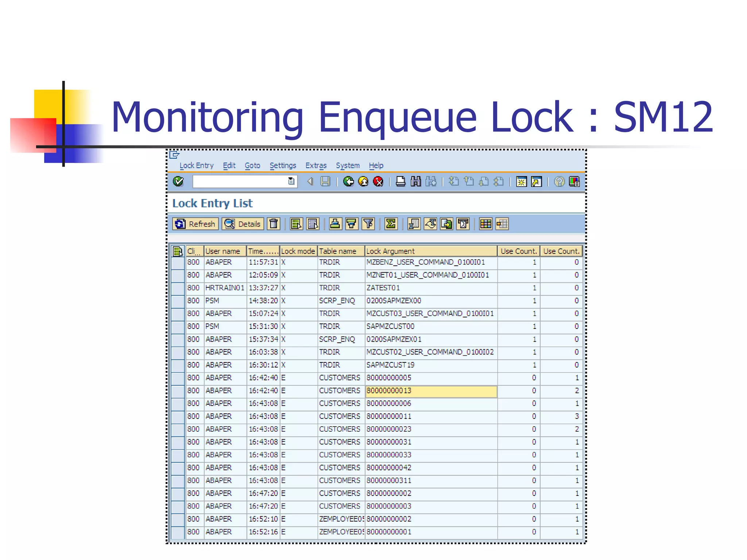
Task: Click the green Back arrow icon
Action: (x=348, y=181)
